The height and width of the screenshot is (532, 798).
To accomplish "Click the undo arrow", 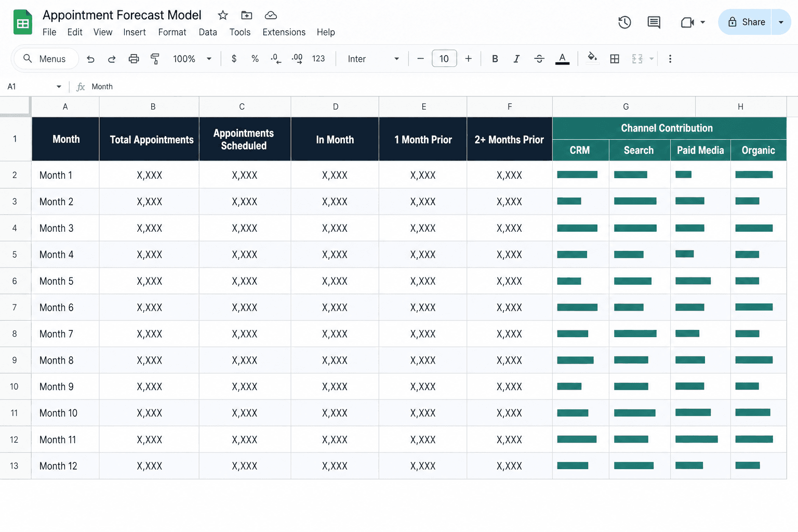I will (x=90, y=59).
